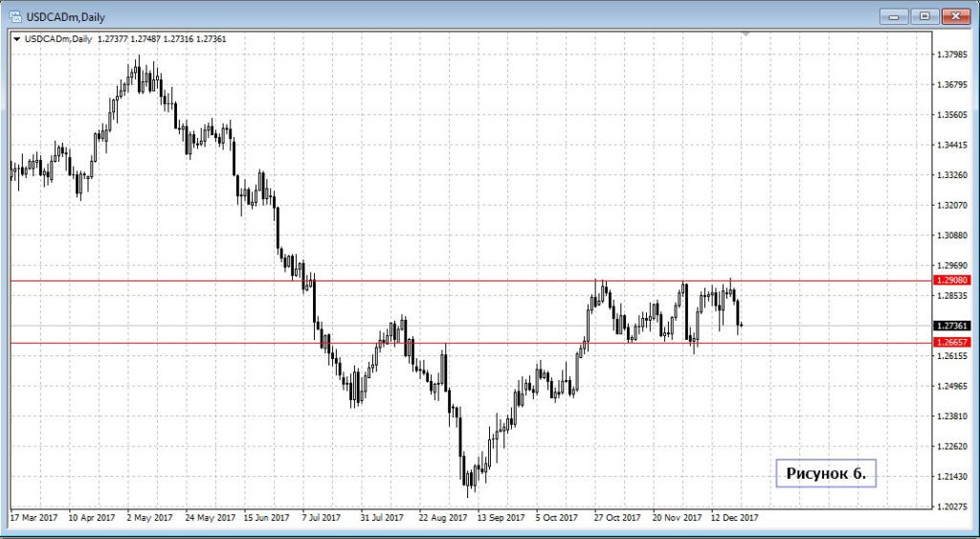Click the current price label 1.27361
The image size is (980, 539).
click(x=952, y=326)
